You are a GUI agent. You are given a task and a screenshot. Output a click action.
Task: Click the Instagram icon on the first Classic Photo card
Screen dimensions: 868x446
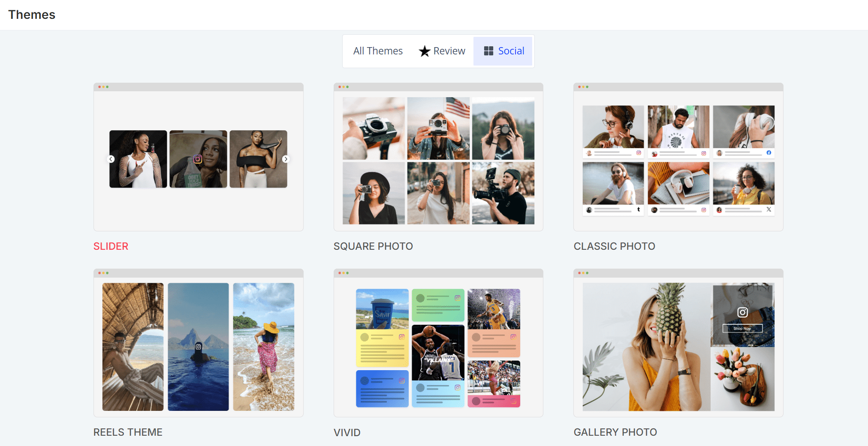coord(639,153)
